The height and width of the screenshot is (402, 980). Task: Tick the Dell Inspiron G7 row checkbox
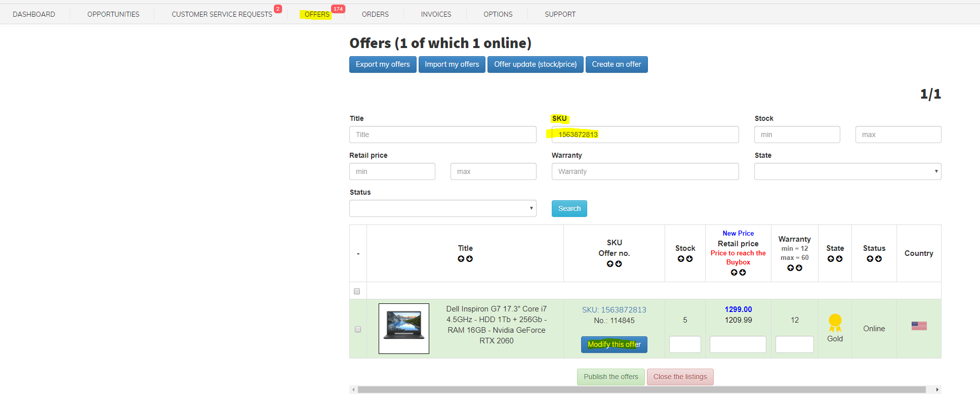coord(358,329)
